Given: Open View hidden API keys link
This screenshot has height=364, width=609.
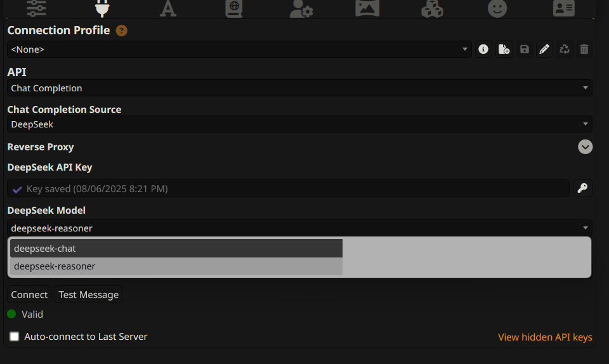Looking at the screenshot, I should (545, 337).
